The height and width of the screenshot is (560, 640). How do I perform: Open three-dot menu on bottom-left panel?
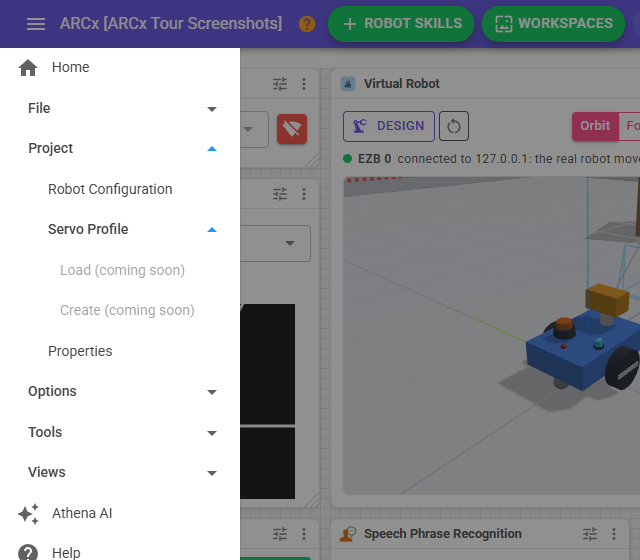click(x=304, y=534)
